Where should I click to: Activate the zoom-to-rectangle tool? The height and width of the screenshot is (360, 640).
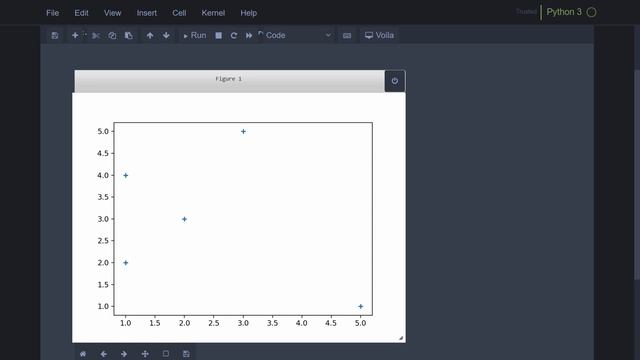[166, 354]
